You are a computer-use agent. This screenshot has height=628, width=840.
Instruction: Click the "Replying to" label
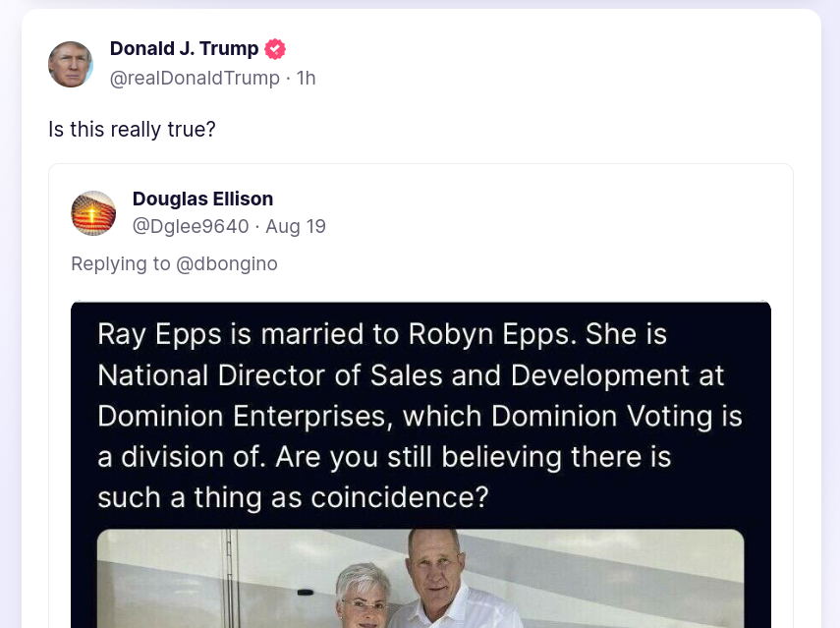tap(120, 263)
